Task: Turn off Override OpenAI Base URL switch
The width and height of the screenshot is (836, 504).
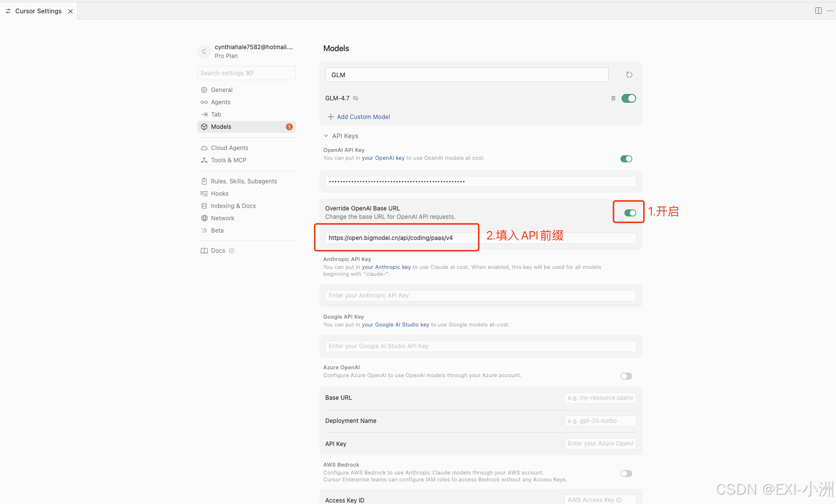Action: pos(630,213)
